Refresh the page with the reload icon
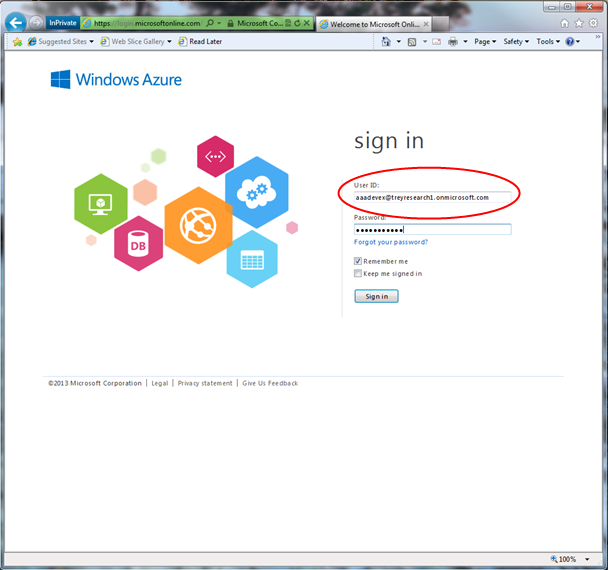The height and width of the screenshot is (570, 608). pyautogui.click(x=297, y=23)
